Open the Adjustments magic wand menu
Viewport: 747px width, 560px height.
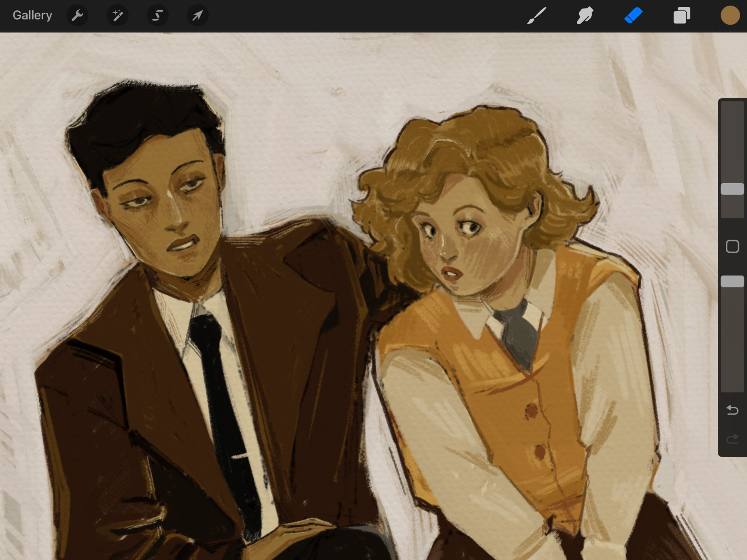pyautogui.click(x=117, y=15)
